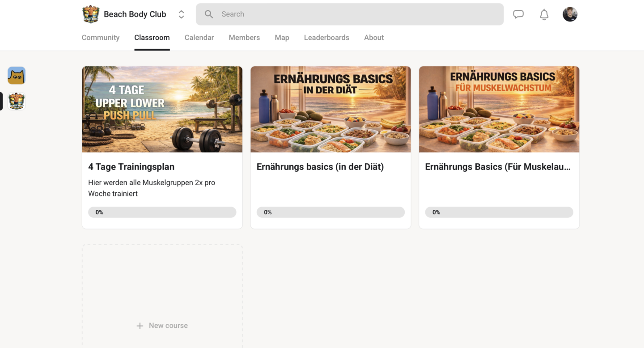View the Leaderboards tab
The image size is (644, 348).
tap(326, 38)
